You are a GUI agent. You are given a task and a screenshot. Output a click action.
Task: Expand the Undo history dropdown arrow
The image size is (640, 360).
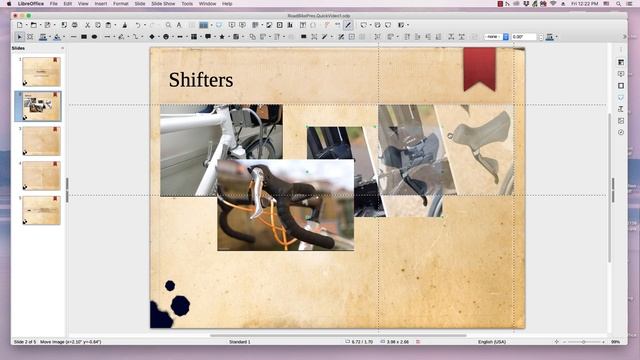coord(144,25)
